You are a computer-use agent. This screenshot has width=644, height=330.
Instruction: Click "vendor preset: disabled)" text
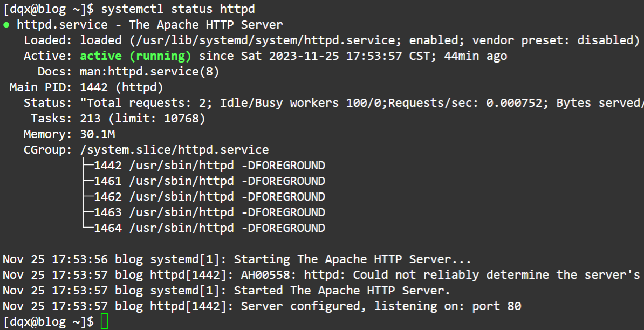pos(556,40)
